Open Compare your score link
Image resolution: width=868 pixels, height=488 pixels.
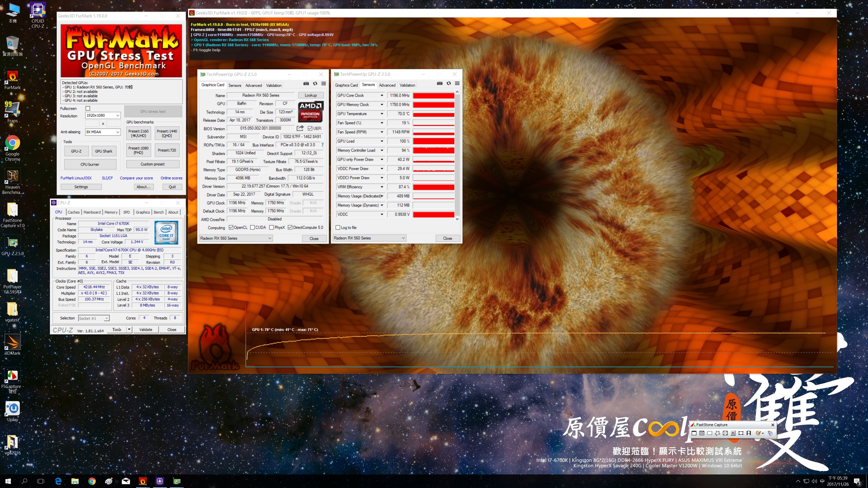136,178
